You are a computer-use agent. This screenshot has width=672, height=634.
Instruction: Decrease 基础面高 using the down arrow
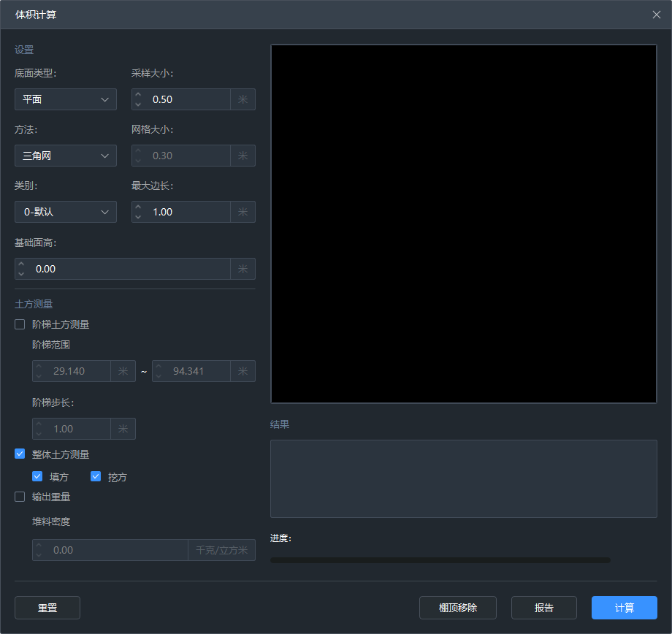coord(21,274)
